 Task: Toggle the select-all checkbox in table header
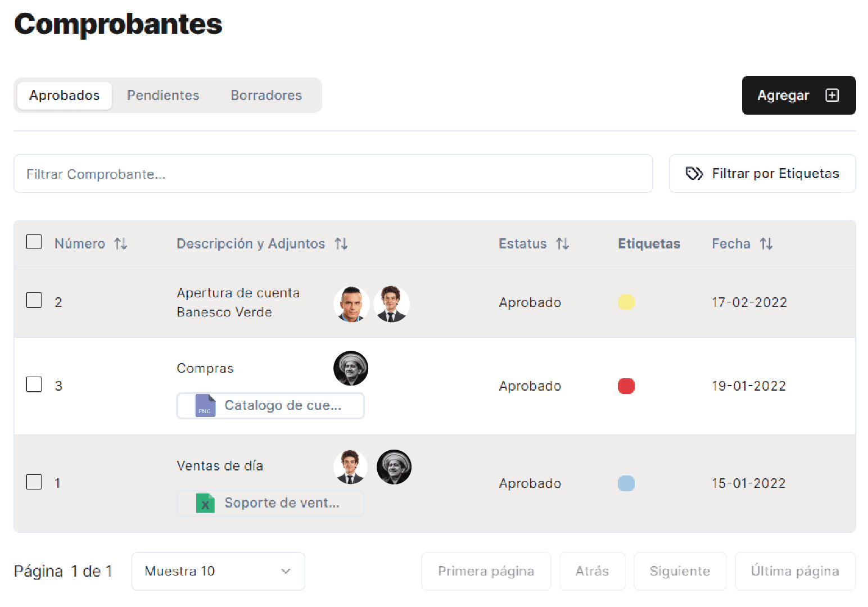(34, 242)
